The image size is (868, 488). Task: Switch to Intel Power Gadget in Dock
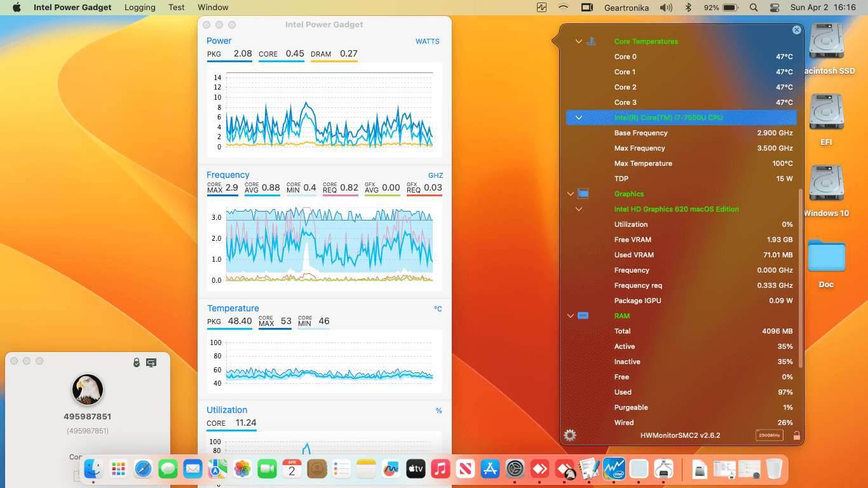pyautogui.click(x=614, y=469)
